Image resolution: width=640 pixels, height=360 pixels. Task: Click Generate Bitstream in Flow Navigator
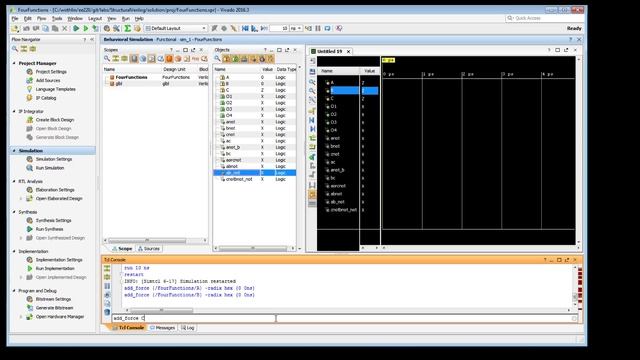(x=54, y=308)
